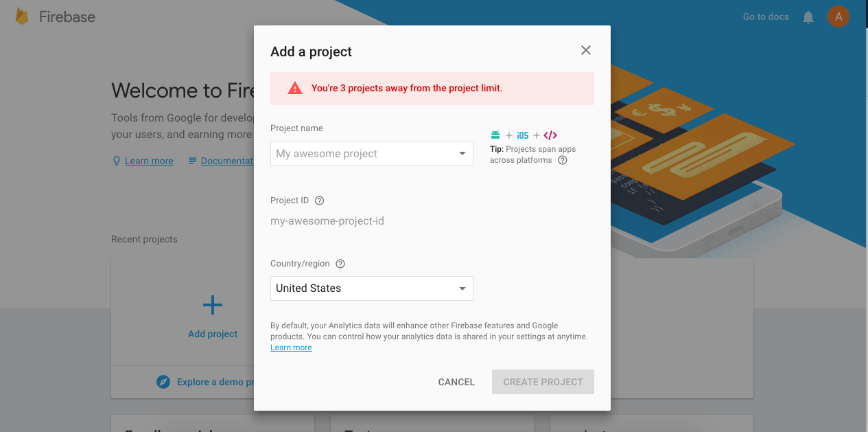Screen dimensions: 868x432
Task: Go to docs in the header
Action: click(766, 16)
